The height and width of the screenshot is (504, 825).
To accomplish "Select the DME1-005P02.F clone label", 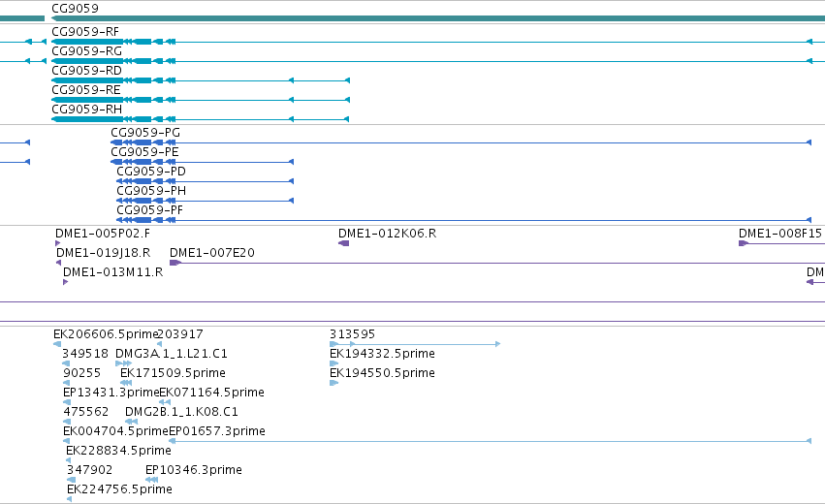I will pos(103,234).
